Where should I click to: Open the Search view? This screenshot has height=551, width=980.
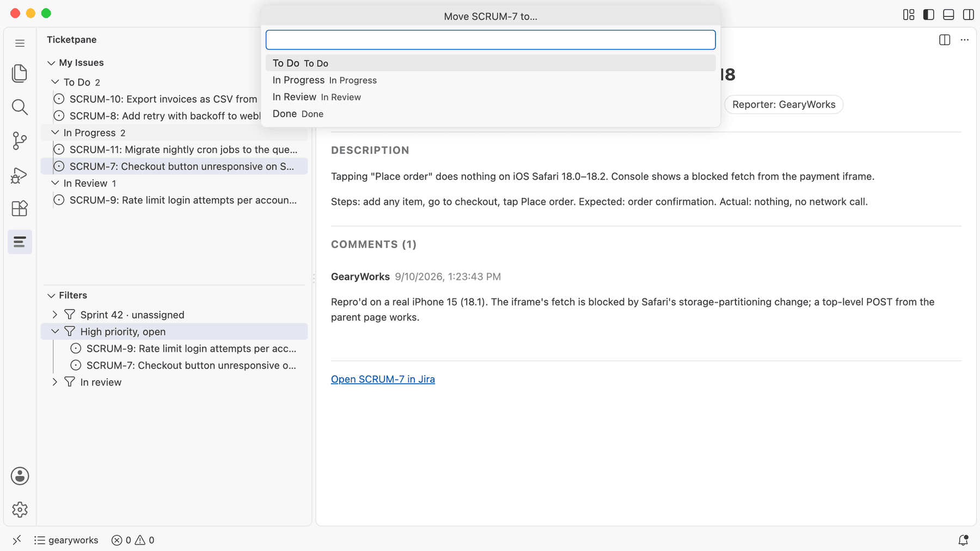(20, 107)
